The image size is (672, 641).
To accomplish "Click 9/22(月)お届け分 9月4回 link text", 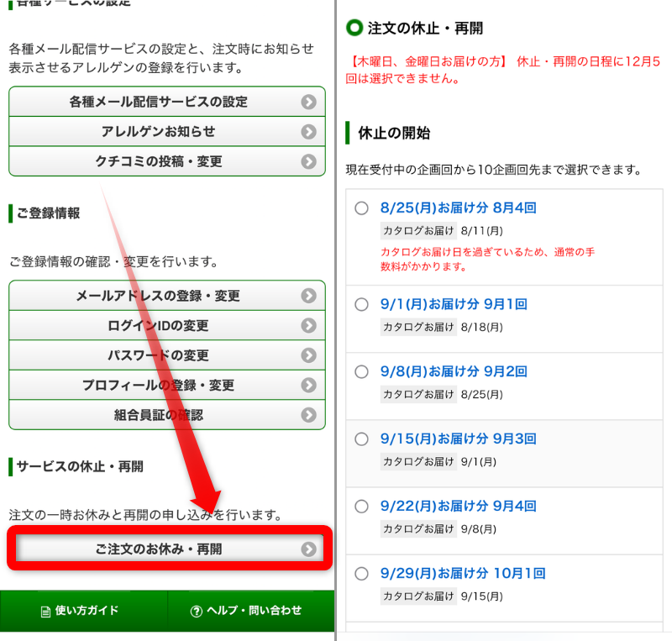I will pos(458,506).
